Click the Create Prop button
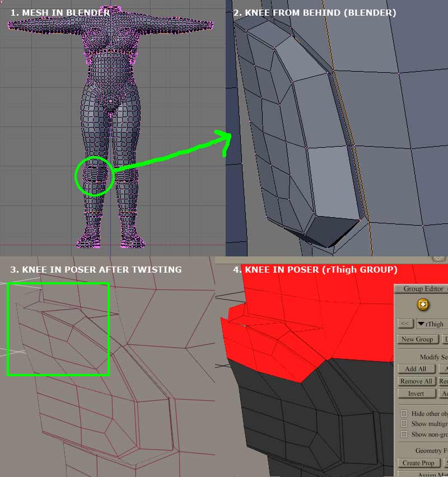The height and width of the screenshot is (477, 448). 418,463
